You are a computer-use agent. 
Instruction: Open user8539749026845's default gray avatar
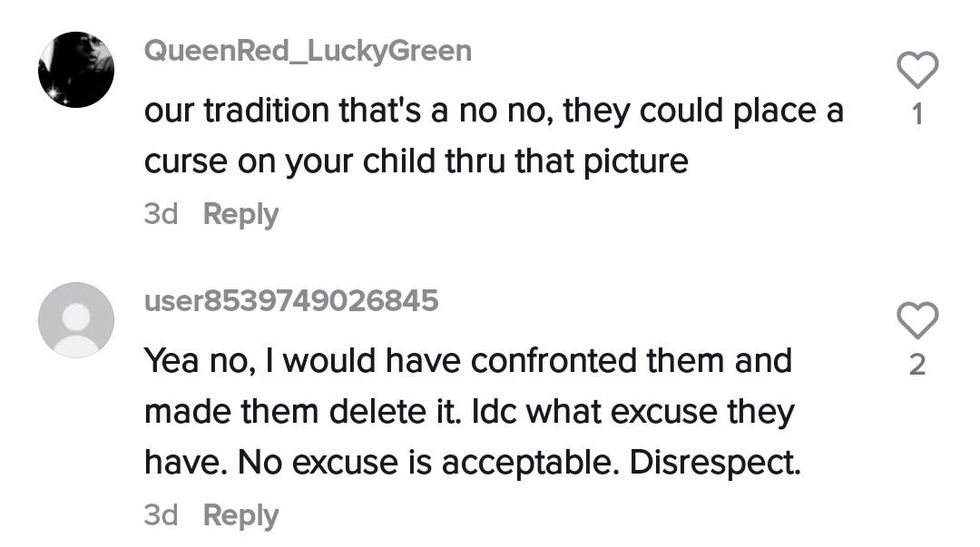76,319
